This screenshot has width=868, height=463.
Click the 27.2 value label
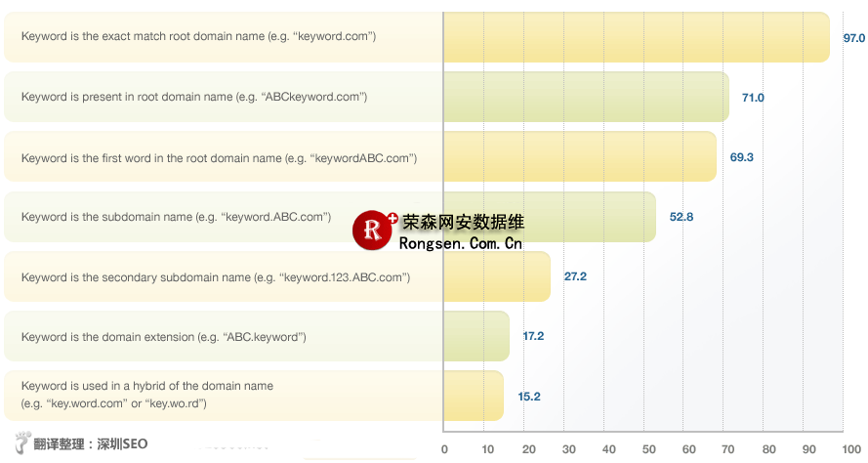(x=575, y=276)
